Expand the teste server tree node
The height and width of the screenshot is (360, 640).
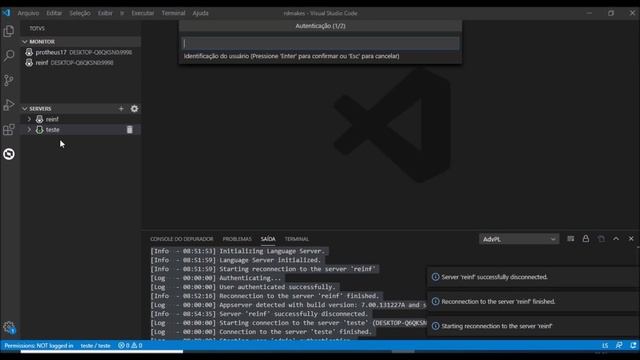29,129
